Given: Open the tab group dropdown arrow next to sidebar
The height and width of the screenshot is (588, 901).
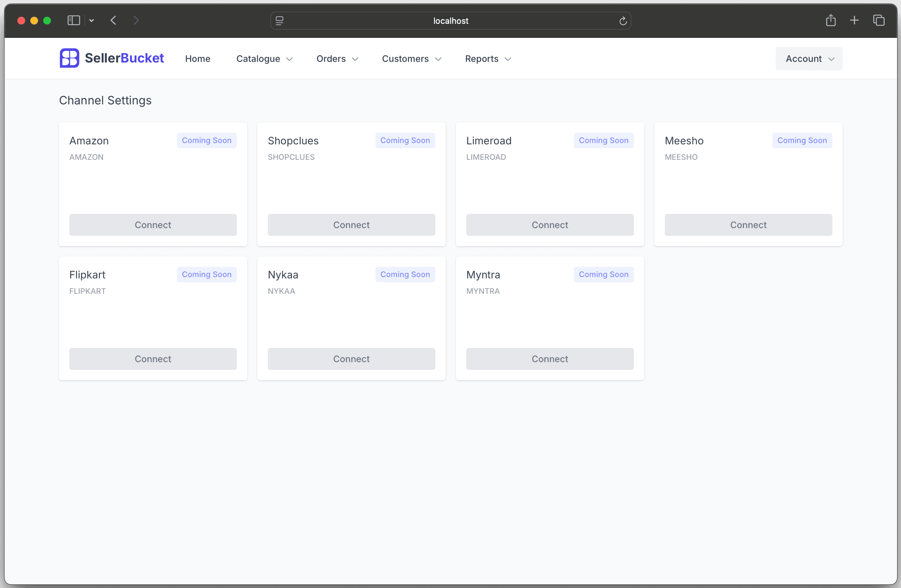Looking at the screenshot, I should coord(92,20).
